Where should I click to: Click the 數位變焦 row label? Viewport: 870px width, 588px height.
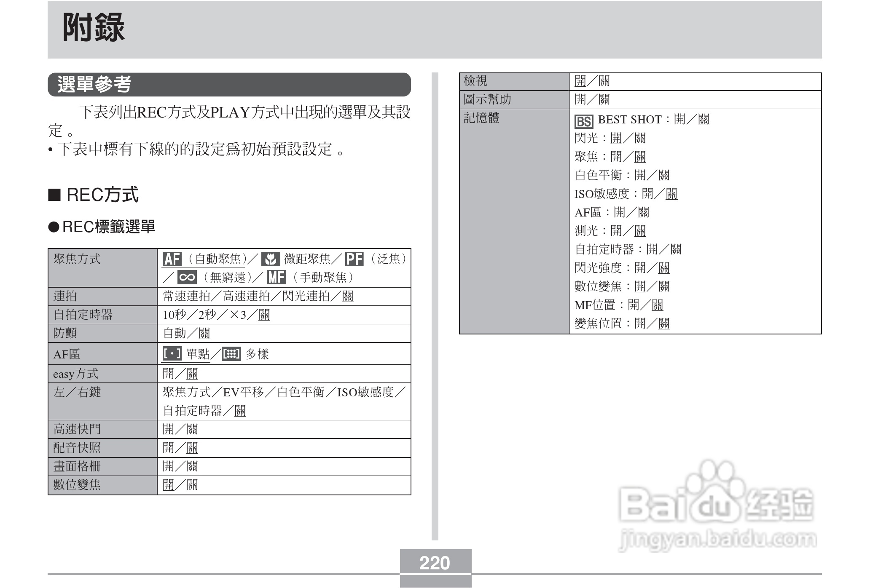click(x=77, y=485)
